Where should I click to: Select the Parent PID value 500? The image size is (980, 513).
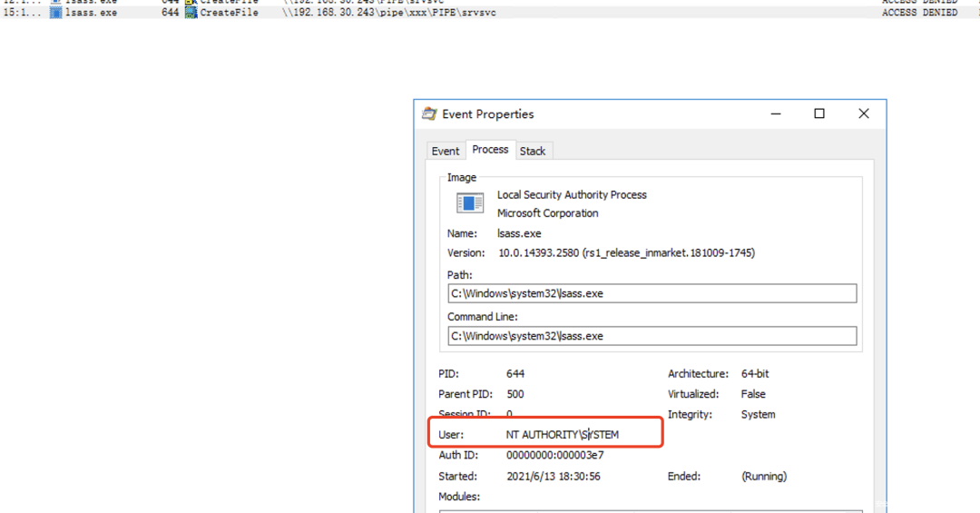click(515, 394)
